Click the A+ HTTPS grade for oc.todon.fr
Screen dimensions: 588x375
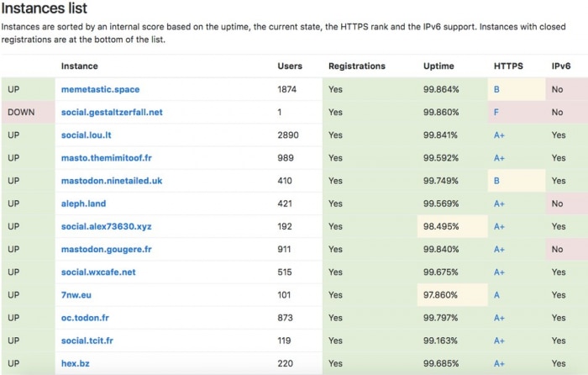[499, 318]
